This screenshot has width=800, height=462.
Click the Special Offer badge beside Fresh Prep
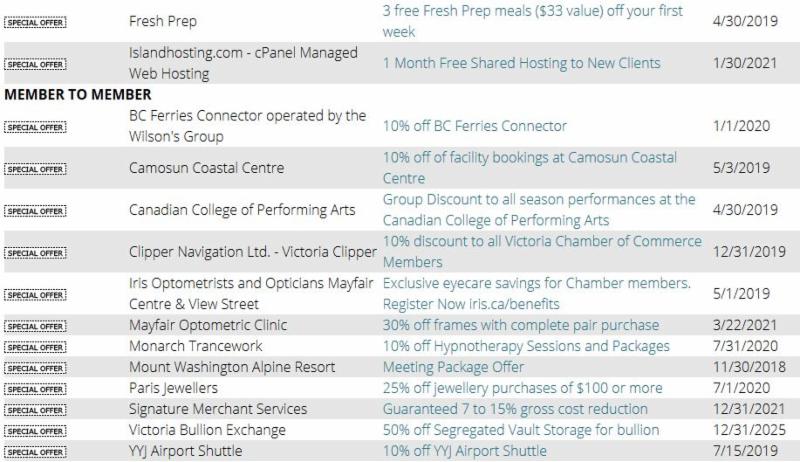point(35,22)
